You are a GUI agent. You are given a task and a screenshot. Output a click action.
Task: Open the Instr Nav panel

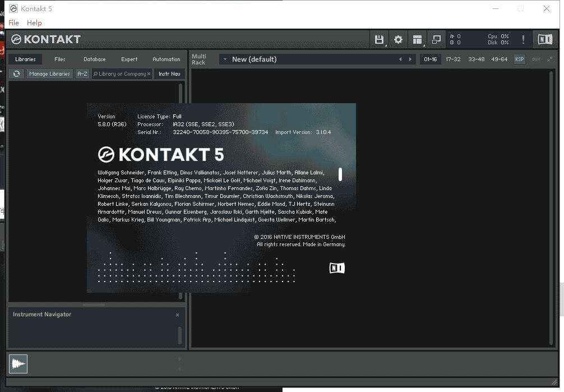pos(169,73)
